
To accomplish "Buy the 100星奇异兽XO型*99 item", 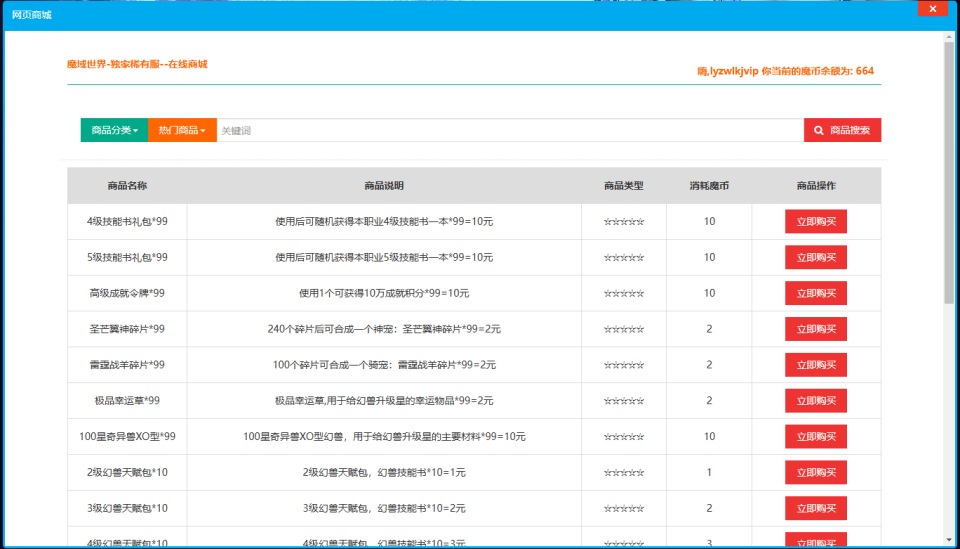I will 815,437.
